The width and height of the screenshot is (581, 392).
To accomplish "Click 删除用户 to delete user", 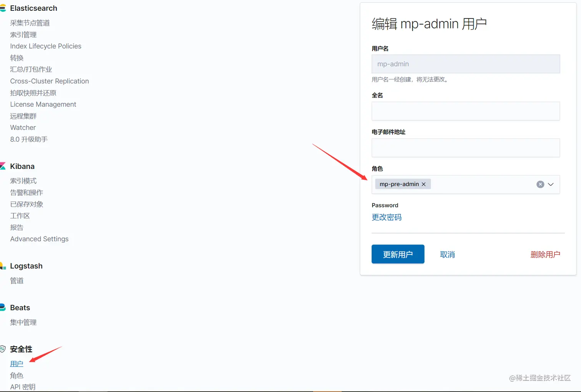I will [545, 255].
